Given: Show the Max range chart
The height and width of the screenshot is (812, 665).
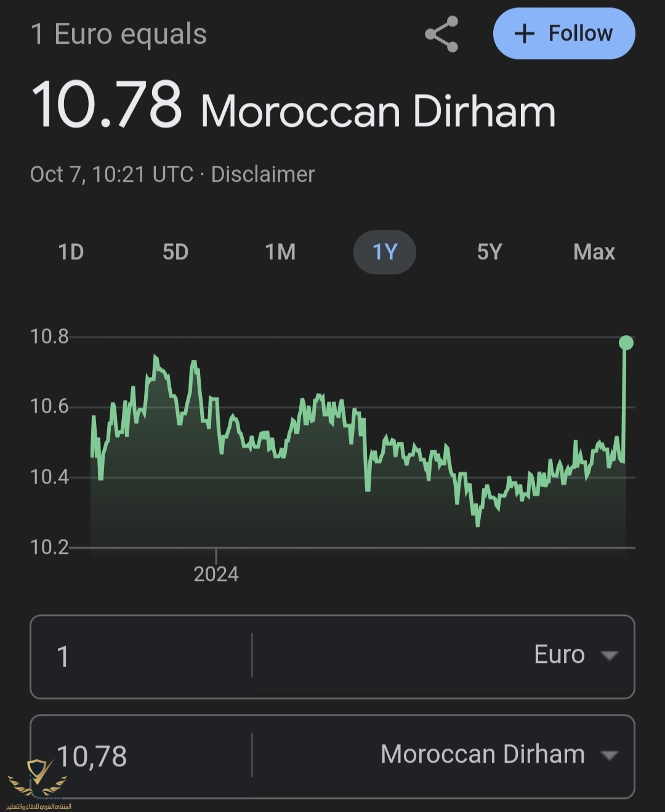Looking at the screenshot, I should (594, 252).
